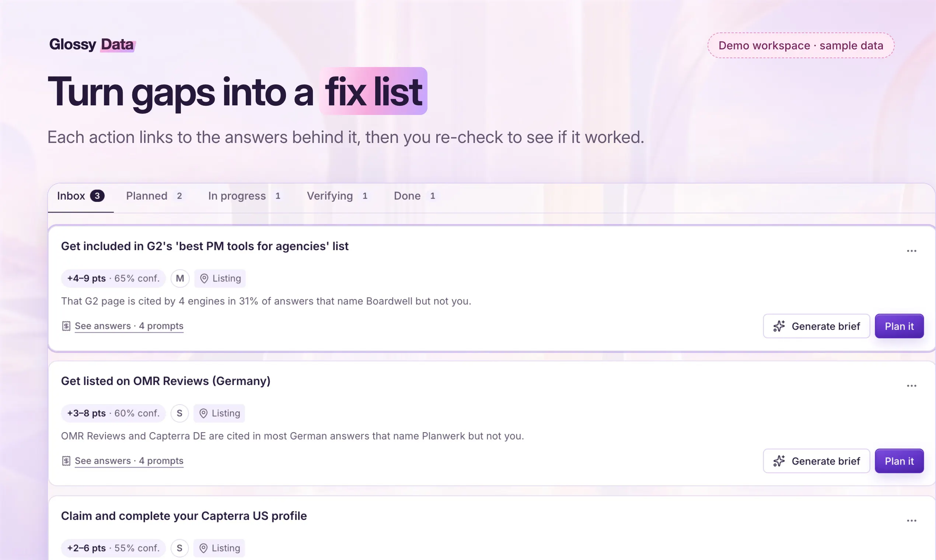
Task: Click the answers document icon on the OMR card
Action: click(66, 461)
